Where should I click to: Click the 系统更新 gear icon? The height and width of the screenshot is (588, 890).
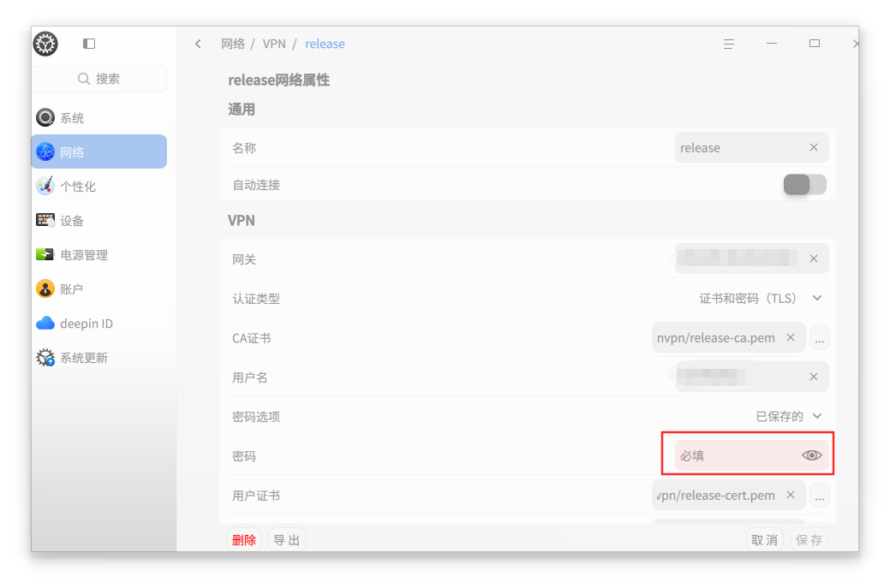(x=45, y=357)
